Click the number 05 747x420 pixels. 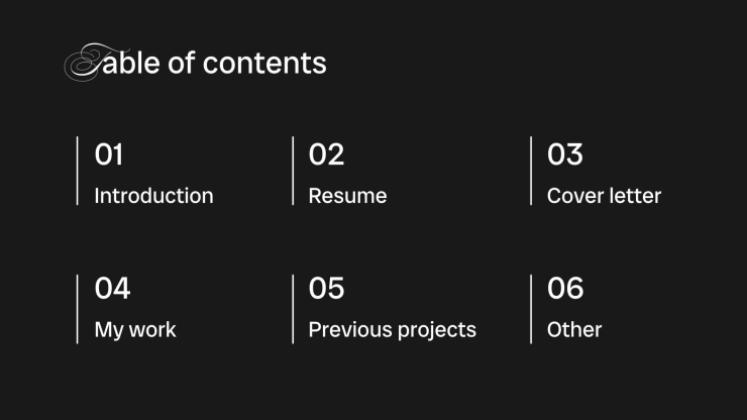coord(326,289)
